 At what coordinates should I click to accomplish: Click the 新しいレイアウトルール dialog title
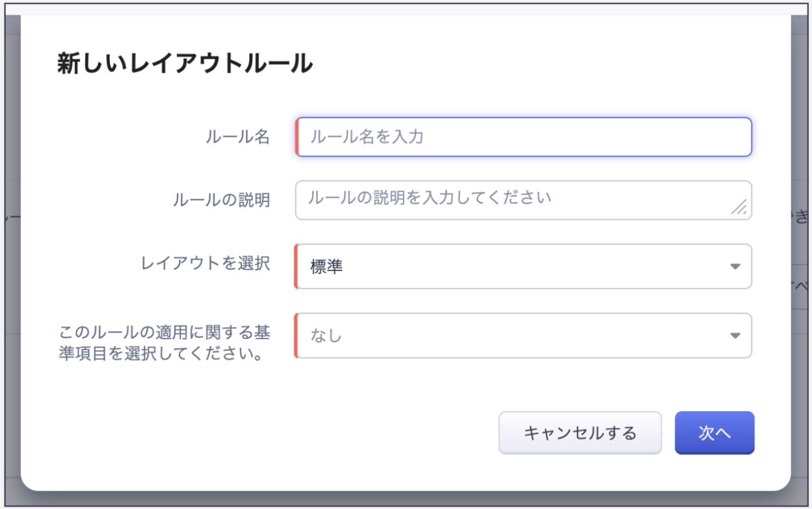pos(185,63)
